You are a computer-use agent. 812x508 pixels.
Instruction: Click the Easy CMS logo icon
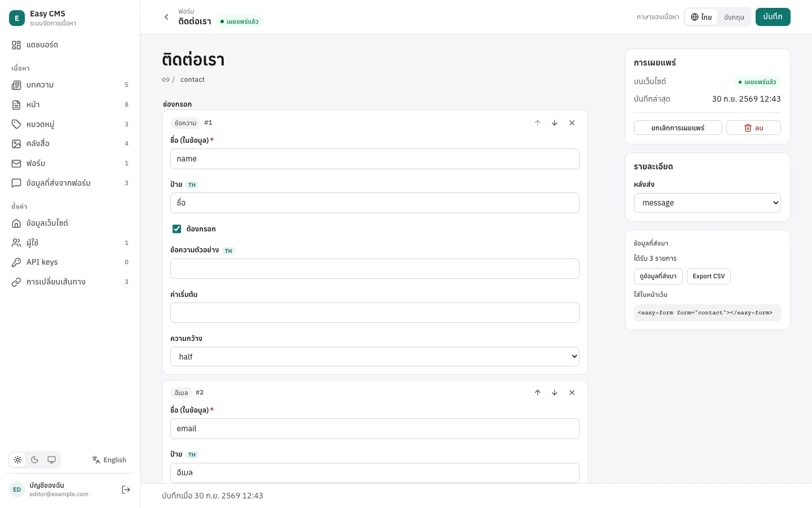17,18
